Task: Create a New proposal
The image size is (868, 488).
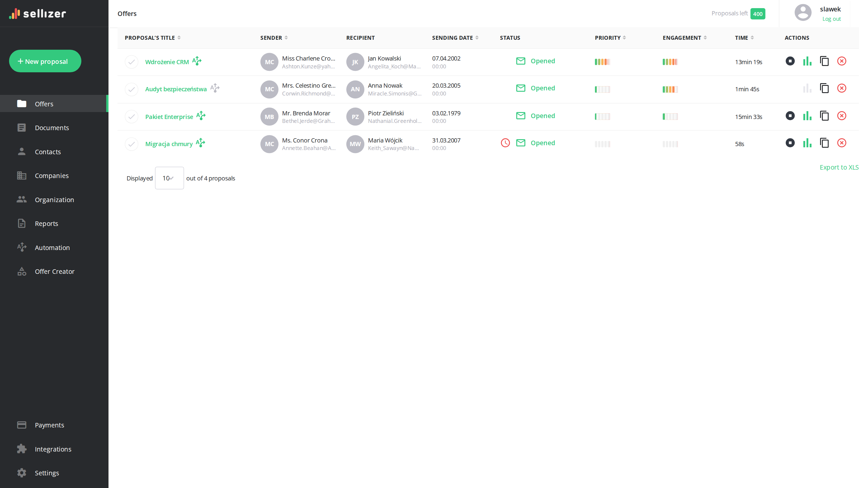Action: click(45, 61)
